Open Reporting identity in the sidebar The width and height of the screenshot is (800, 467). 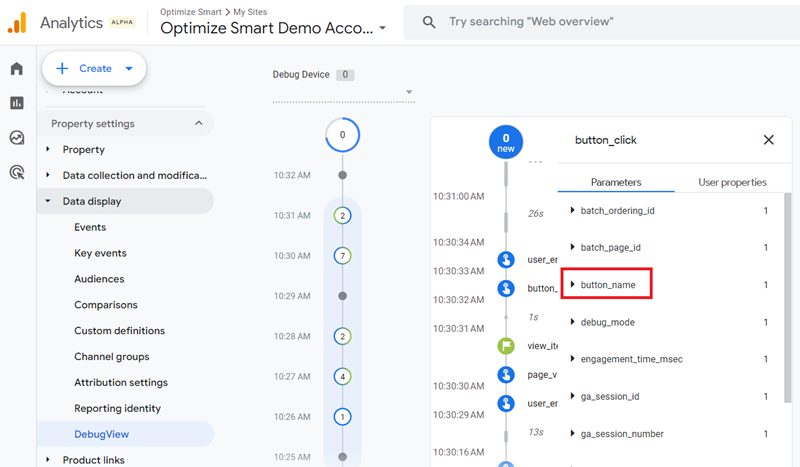point(117,408)
